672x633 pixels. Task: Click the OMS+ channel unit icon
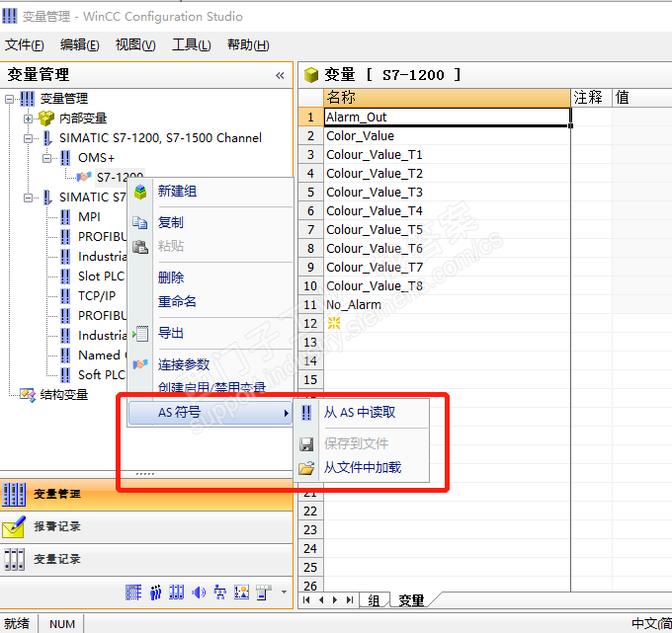65,158
